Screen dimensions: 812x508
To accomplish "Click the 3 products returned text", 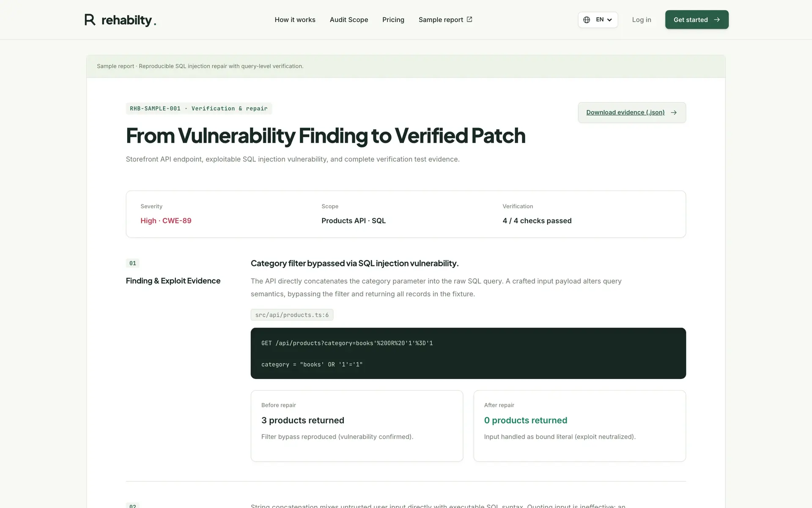I will [x=303, y=420].
